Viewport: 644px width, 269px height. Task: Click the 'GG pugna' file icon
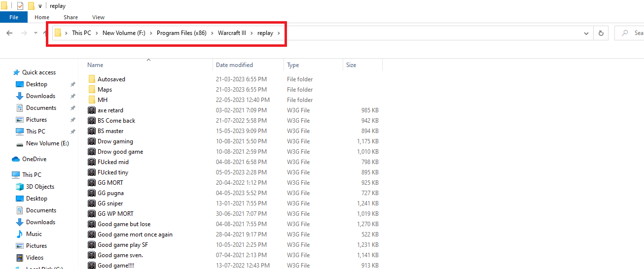[92, 193]
